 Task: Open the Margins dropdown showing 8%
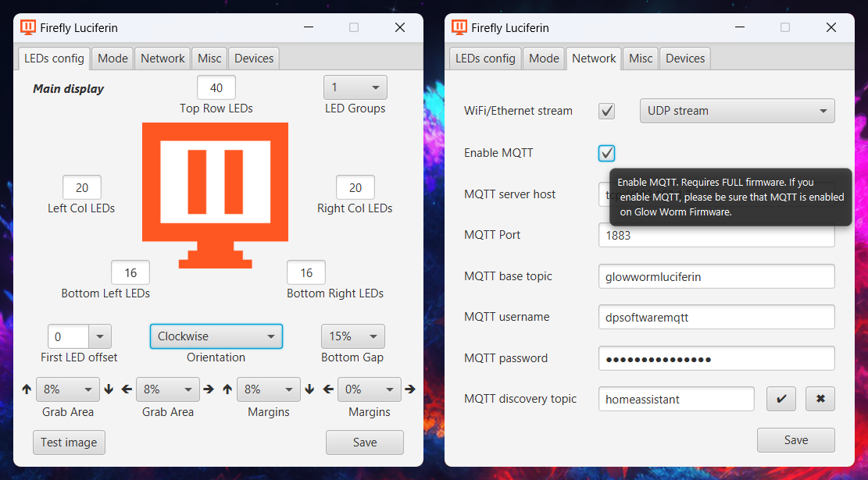[269, 389]
